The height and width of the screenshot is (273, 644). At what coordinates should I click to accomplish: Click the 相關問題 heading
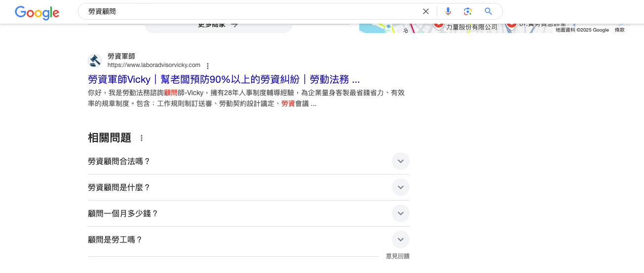click(110, 138)
